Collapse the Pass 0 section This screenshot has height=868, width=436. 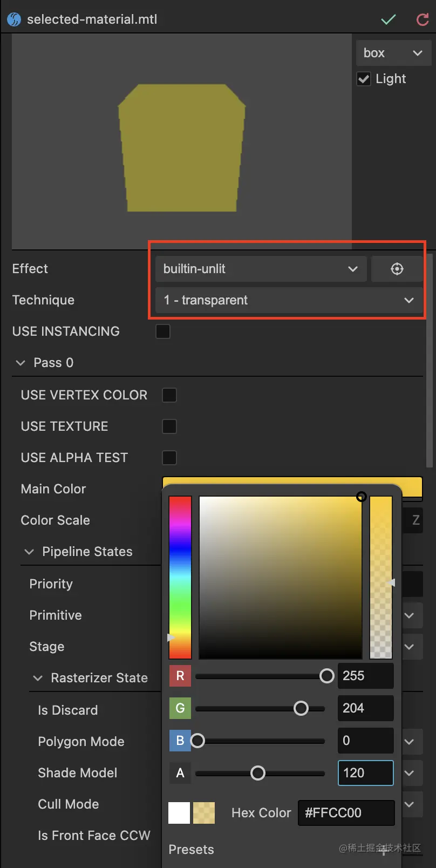pyautogui.click(x=21, y=363)
